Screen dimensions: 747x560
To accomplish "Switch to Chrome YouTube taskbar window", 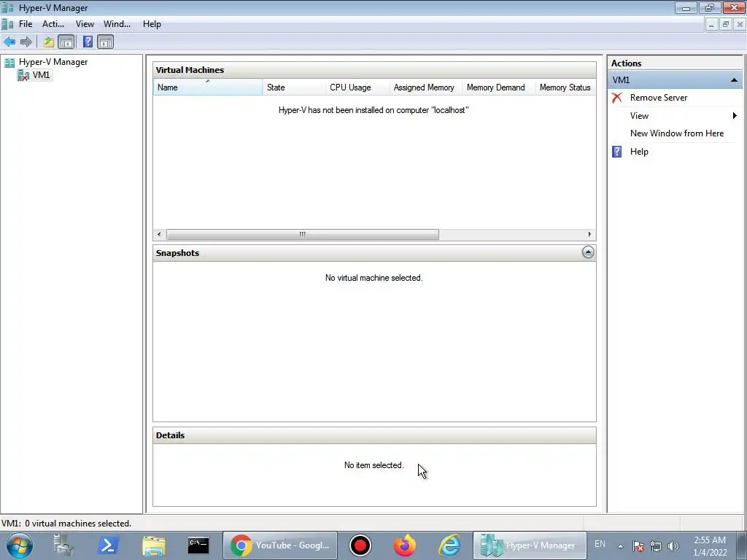I will tap(280, 545).
